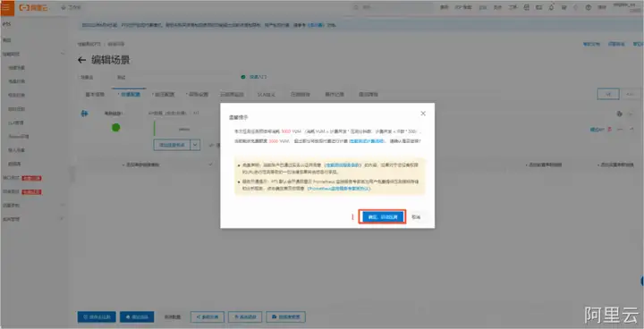Screen dimensions: 644x329
Task: Click the 取消 button in the dialog
Action: (x=416, y=217)
